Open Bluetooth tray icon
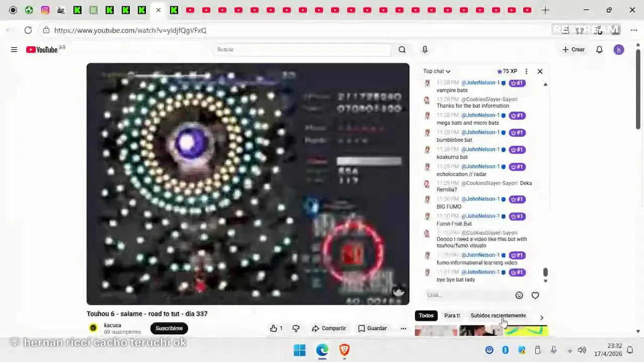 tap(505, 350)
